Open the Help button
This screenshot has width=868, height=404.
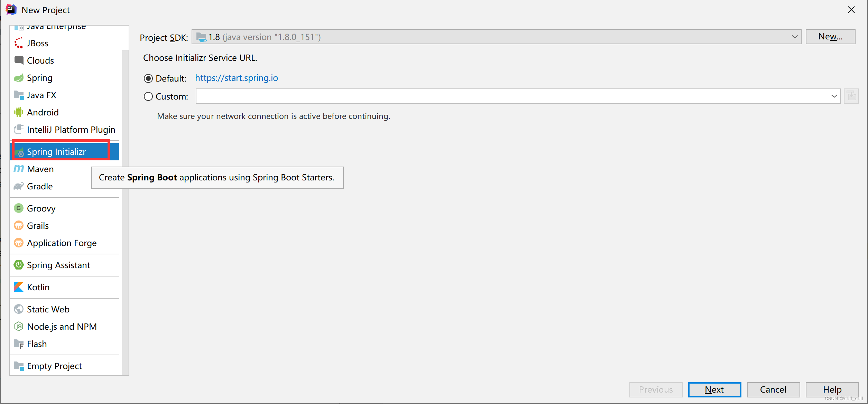point(832,389)
